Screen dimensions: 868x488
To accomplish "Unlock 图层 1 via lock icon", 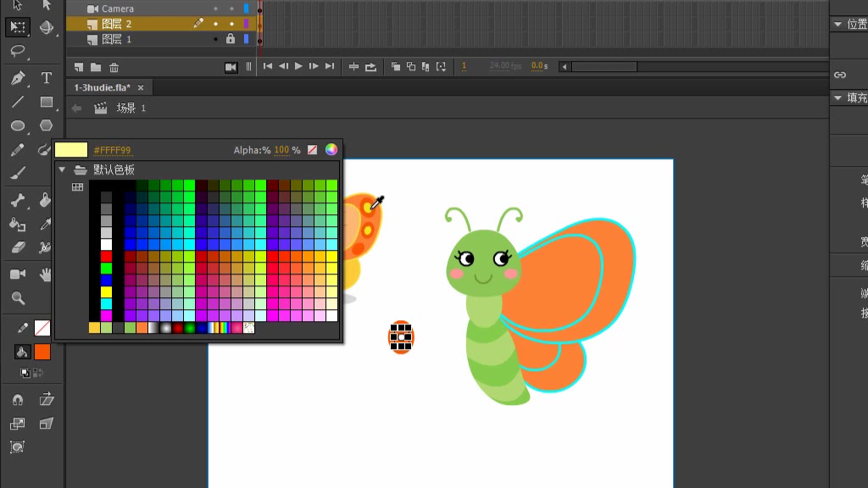I will (x=231, y=39).
